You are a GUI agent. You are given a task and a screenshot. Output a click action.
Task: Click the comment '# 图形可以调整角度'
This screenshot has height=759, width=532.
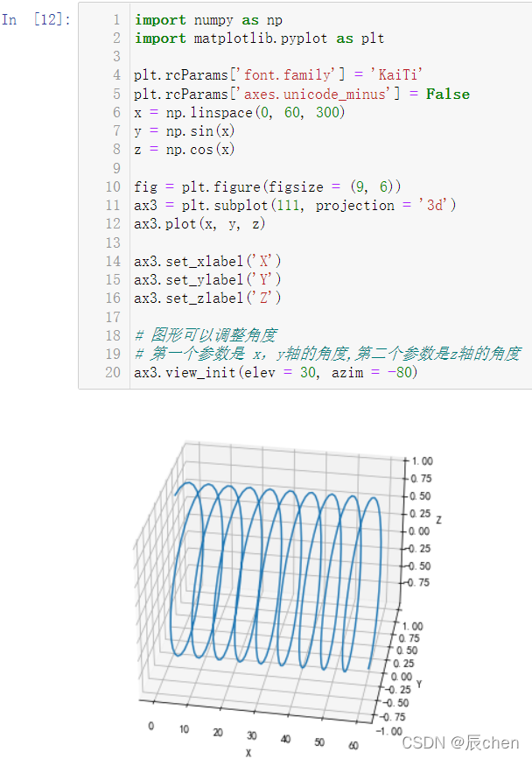pyautogui.click(x=206, y=335)
